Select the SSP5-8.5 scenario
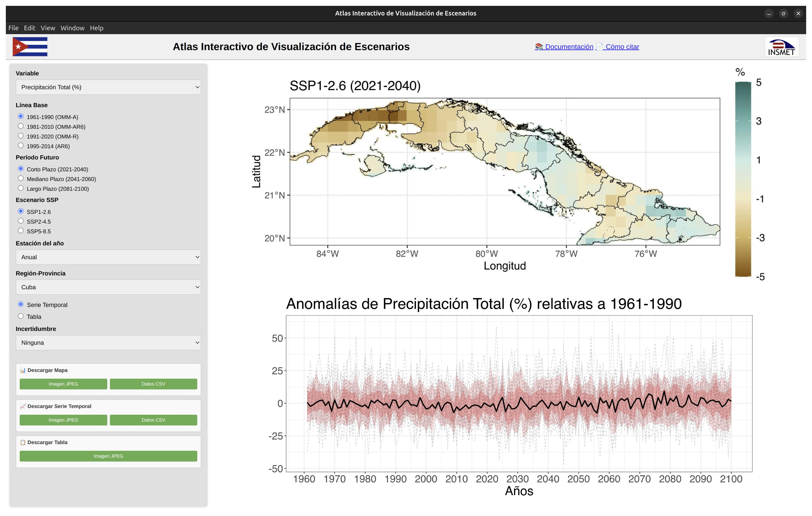This screenshot has width=812, height=516. click(x=21, y=231)
